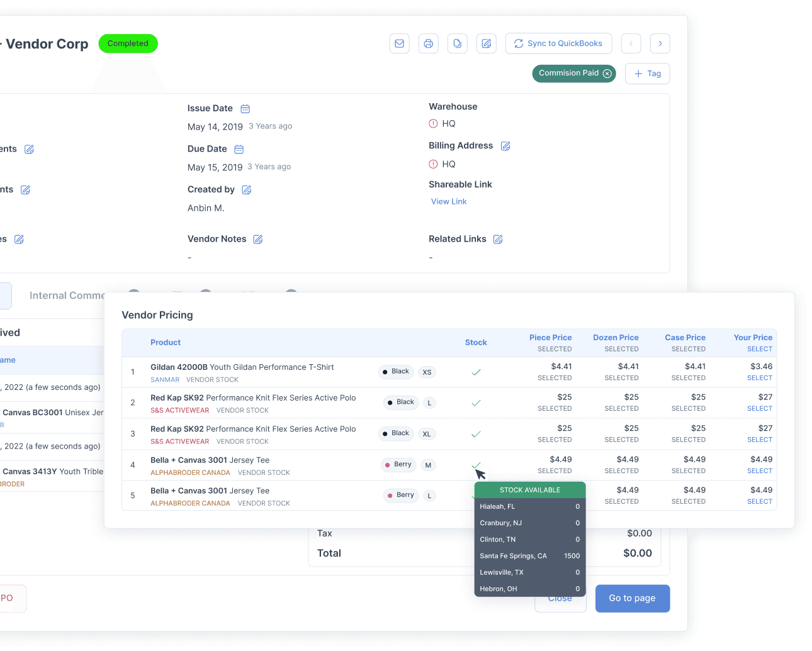Viewport: 812px width, 651px height.
Task: Open the Due Date calendar icon
Action: [239, 149]
